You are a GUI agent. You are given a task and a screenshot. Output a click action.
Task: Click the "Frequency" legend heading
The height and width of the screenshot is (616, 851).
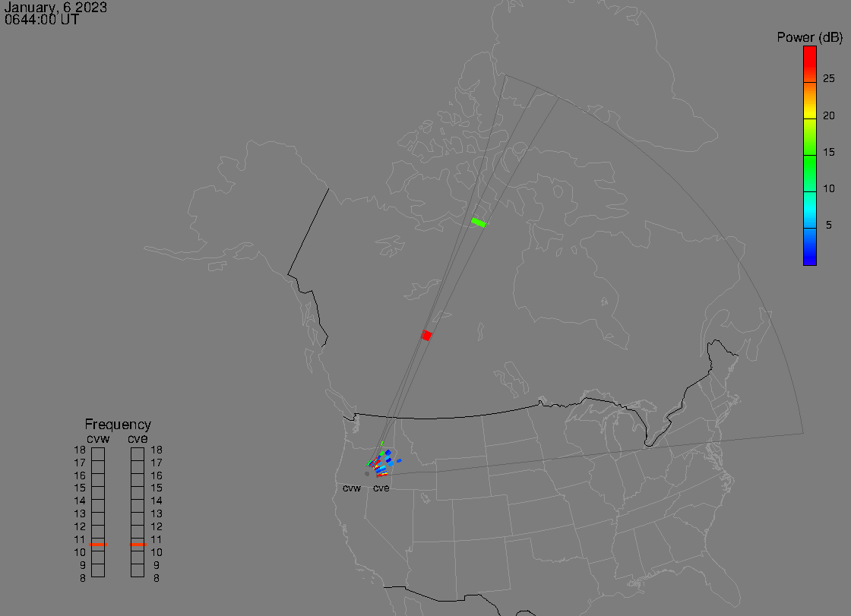(x=118, y=425)
